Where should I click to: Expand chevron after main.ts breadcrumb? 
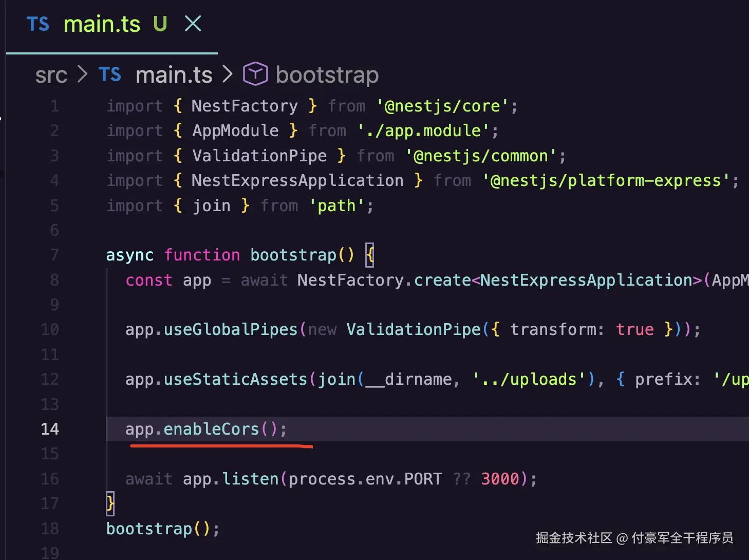point(228,74)
